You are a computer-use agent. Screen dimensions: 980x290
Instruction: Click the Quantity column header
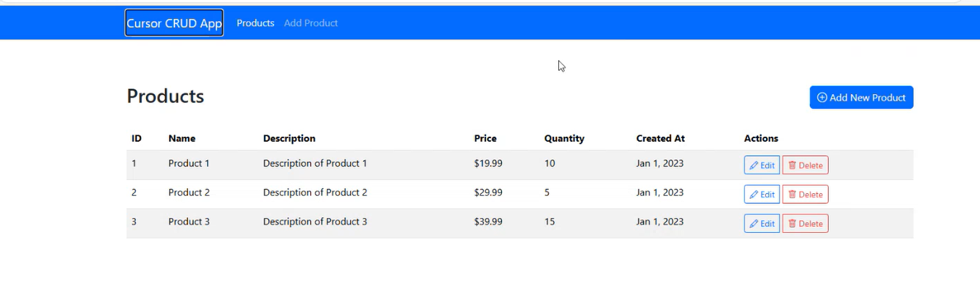[564, 138]
